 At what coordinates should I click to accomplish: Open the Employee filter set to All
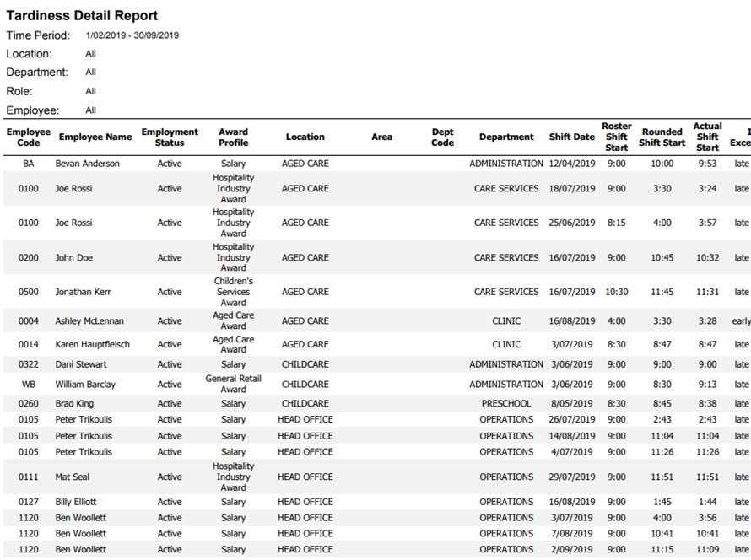pos(90,110)
